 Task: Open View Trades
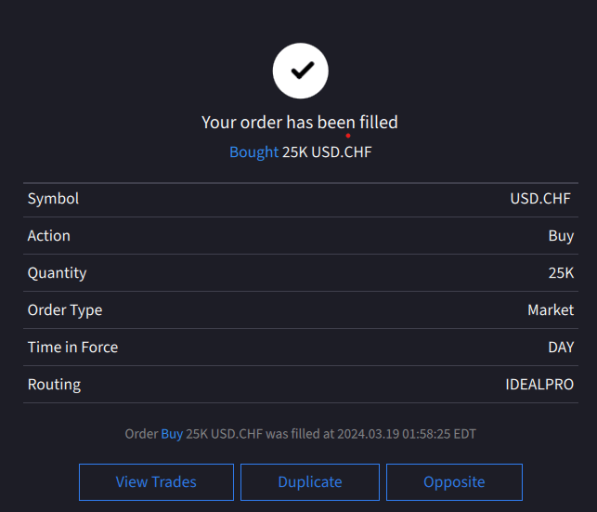[156, 482]
